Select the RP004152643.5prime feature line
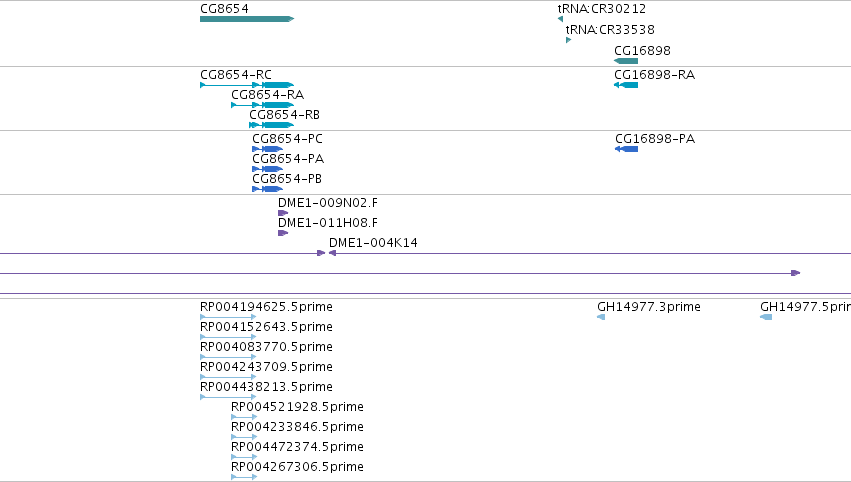Image resolution: width=851 pixels, height=482 pixels. click(228, 337)
